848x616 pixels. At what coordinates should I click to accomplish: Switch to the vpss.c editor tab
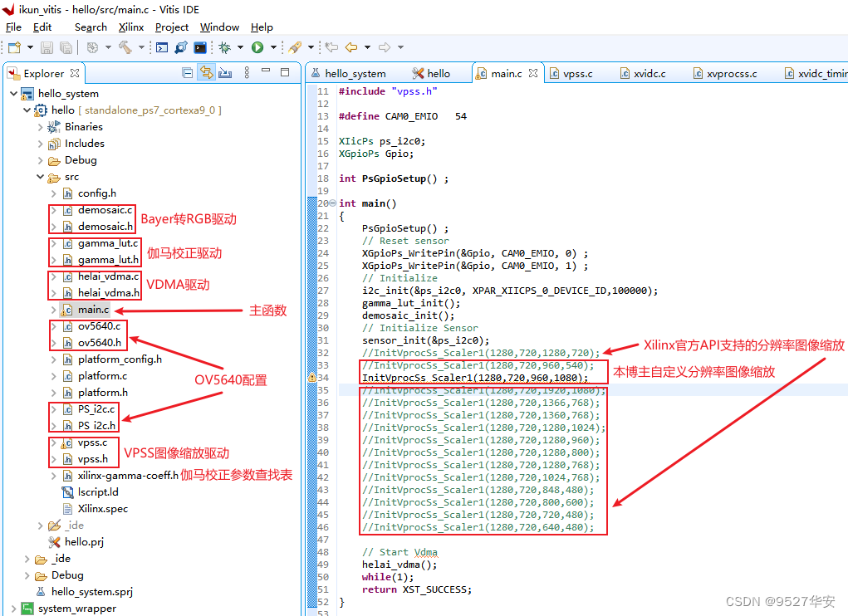(x=571, y=74)
